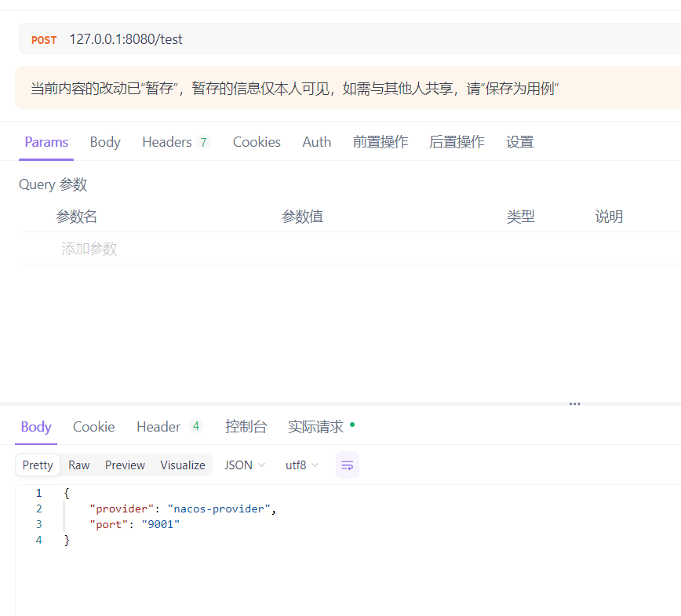Open the 后置操作 tab
Image resolution: width=681 pixels, height=616 pixels.
coord(457,142)
